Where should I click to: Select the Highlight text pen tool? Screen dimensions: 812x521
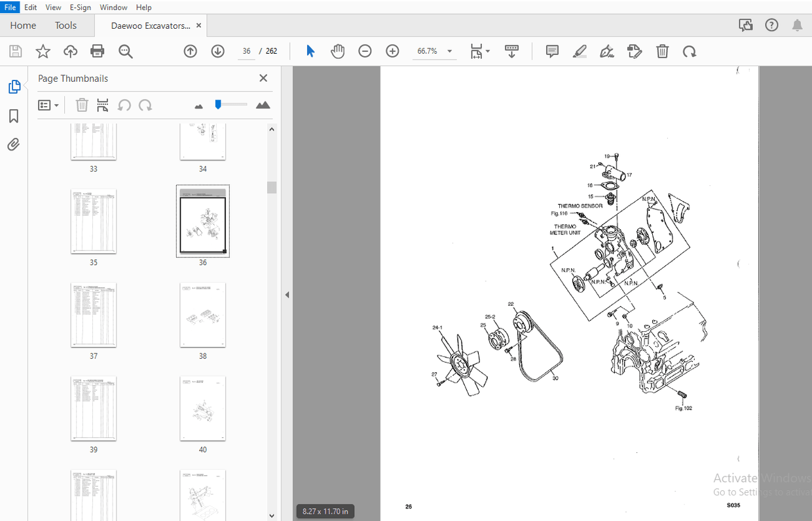tap(580, 51)
